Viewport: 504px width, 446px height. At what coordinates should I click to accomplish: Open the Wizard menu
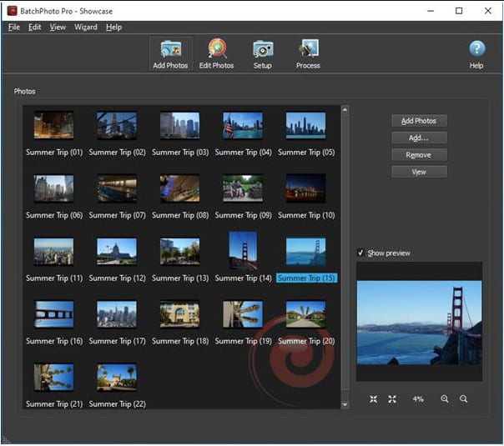[x=86, y=28]
